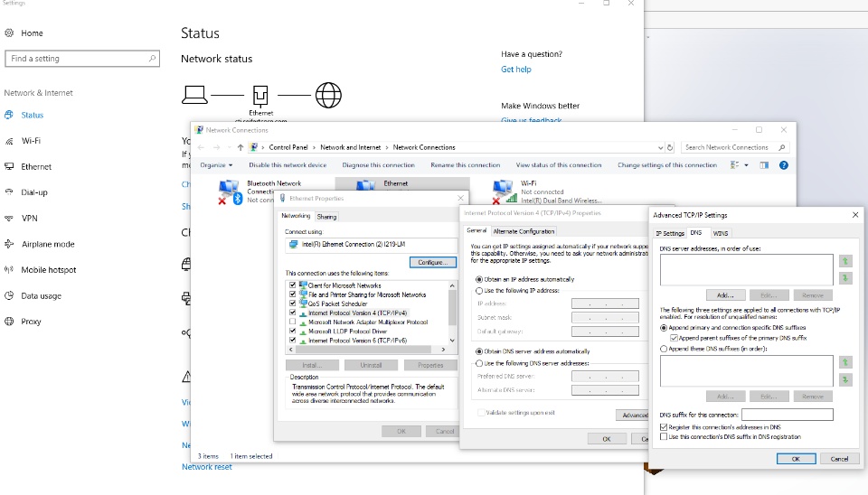Image resolution: width=868 pixels, height=495 pixels.
Task: Open Help in Network Connections toolbar
Action: 783,164
